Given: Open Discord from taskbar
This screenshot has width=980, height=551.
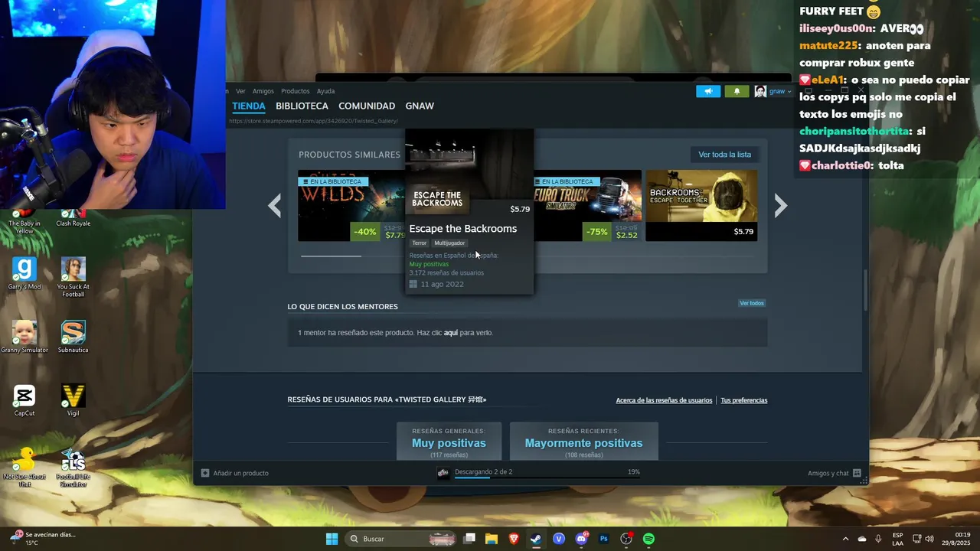Looking at the screenshot, I should point(581,539).
